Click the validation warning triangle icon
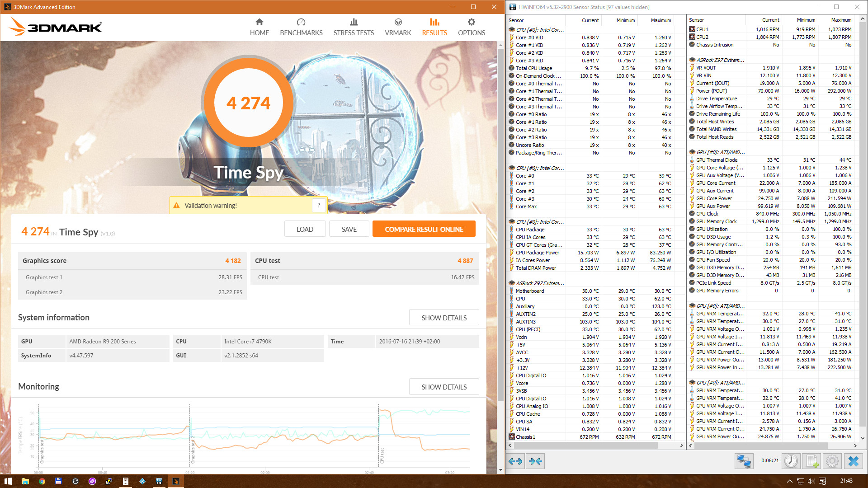Screen dimensions: 868x488 [177, 206]
